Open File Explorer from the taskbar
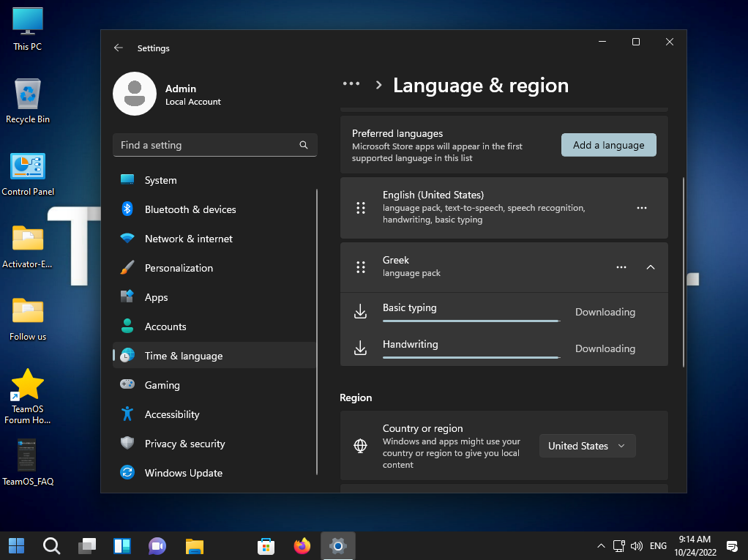Viewport: 748px width, 560px height. (194, 546)
